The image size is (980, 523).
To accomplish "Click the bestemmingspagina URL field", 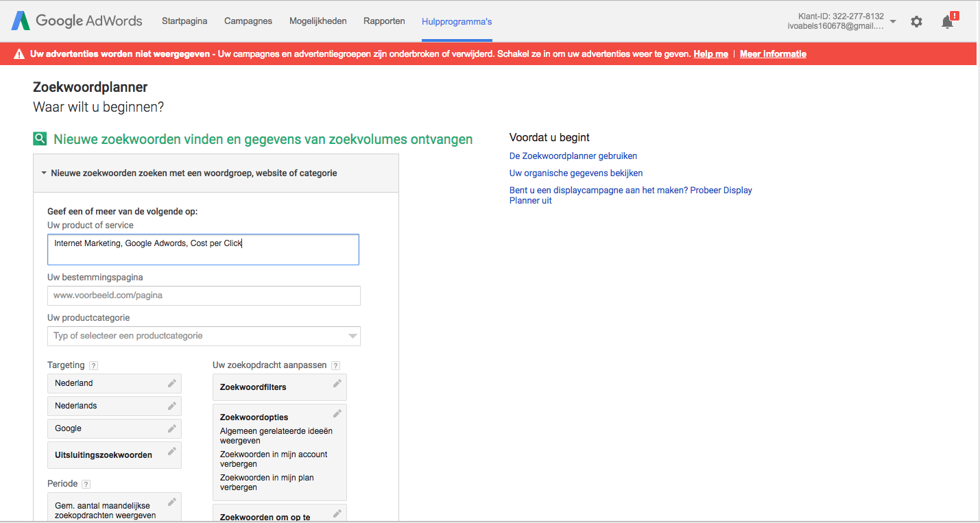I will 204,295.
